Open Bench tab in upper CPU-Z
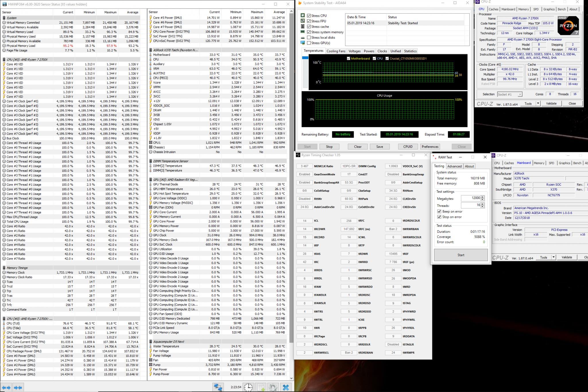The image size is (588, 392). click(x=562, y=9)
